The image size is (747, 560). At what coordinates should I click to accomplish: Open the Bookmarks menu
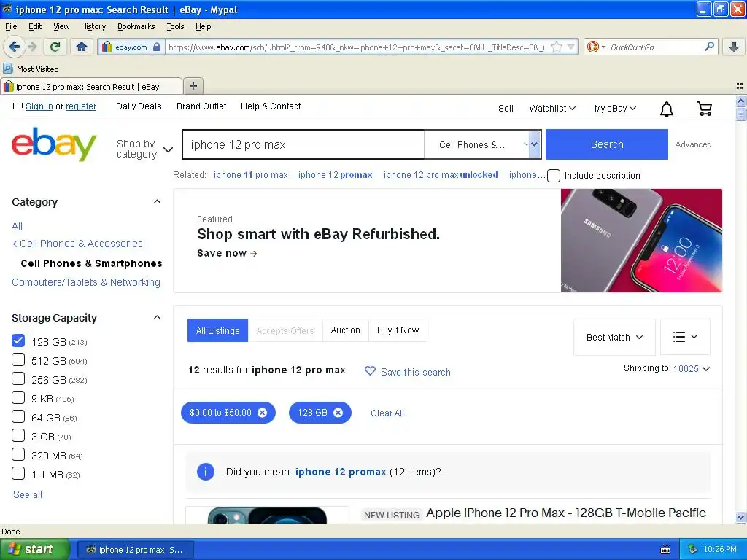pyautogui.click(x=136, y=26)
